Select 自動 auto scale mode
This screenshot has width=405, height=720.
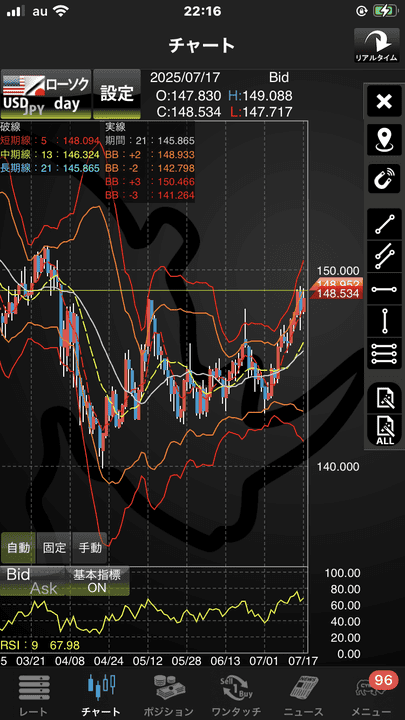coord(18,547)
